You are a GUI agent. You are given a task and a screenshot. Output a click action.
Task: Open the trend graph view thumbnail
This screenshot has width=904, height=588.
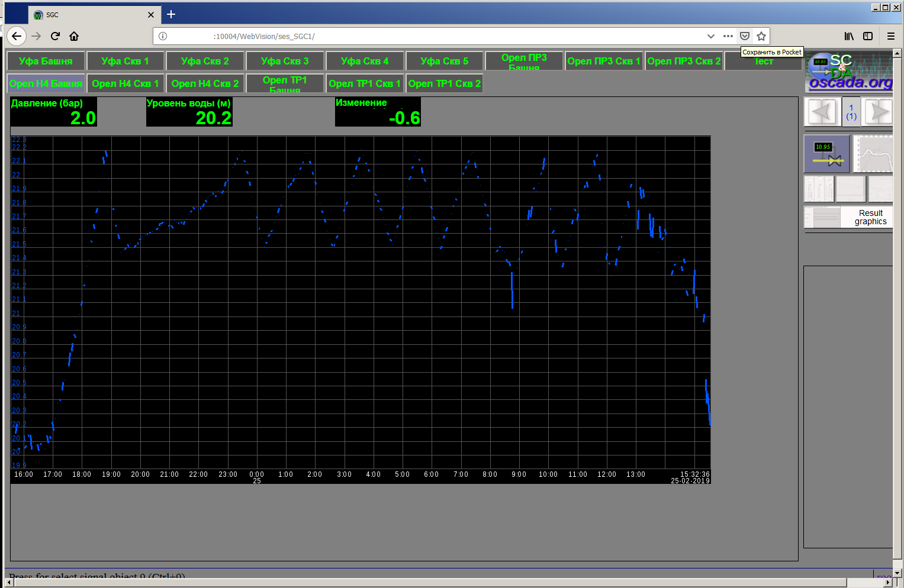point(874,154)
